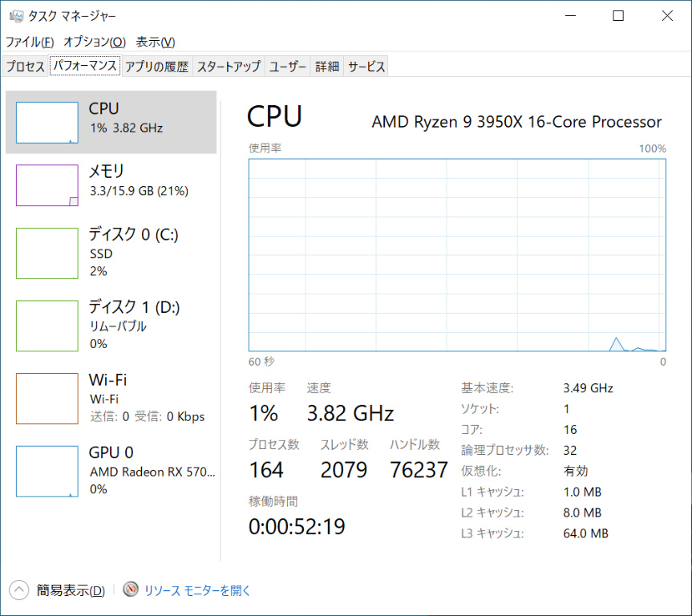Switch to the 詳細 tab
The width and height of the screenshot is (692, 616).
[x=327, y=67]
